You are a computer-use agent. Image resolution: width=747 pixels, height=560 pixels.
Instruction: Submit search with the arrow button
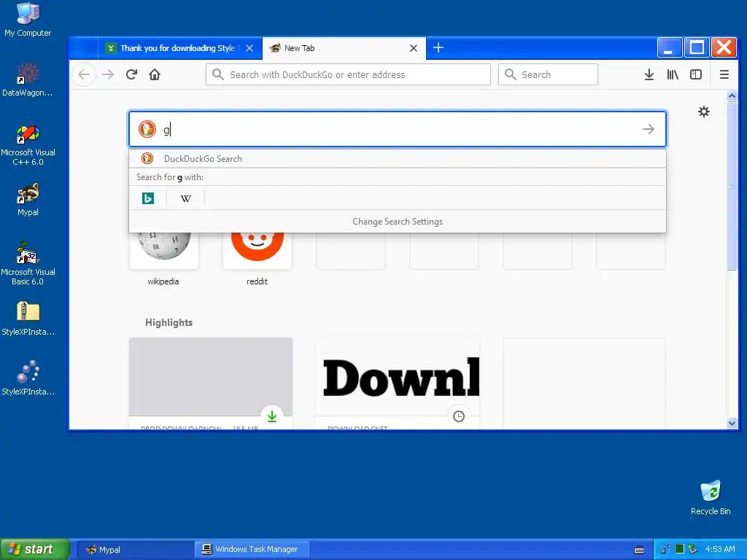pyautogui.click(x=649, y=129)
